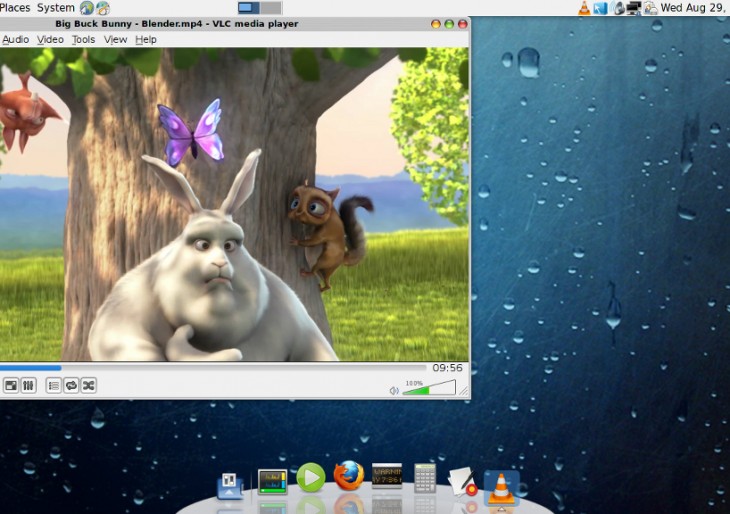Click VLC title bar text
Viewport: 730px width, 514px height.
click(x=176, y=24)
